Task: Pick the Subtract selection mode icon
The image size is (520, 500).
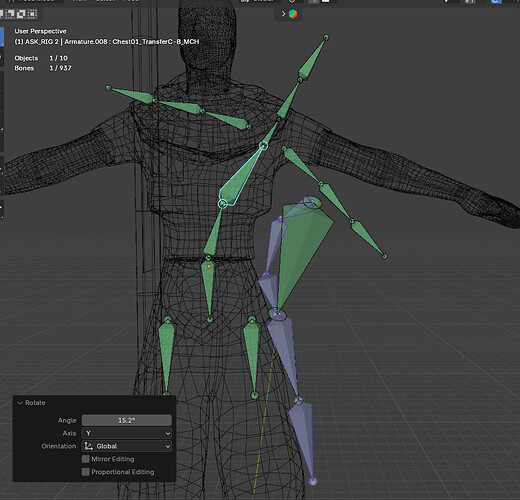Action: (9, 14)
